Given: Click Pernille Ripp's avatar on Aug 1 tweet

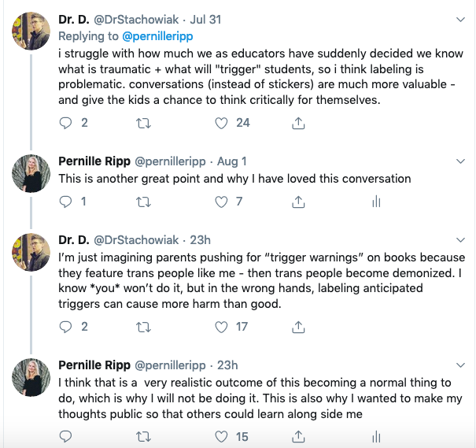Looking at the screenshot, I should point(31,173).
